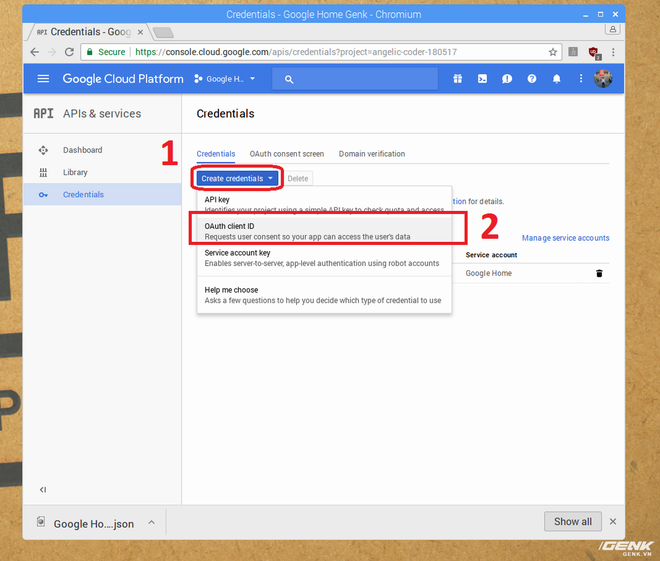Screen dimensions: 660x561
Task: Open Chromium three-dot menu
Action: (613, 52)
